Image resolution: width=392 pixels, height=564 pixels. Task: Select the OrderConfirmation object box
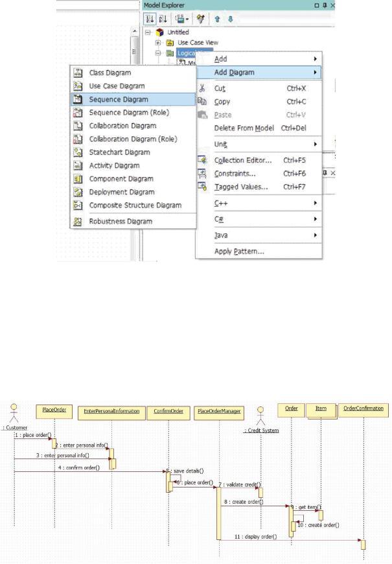tap(363, 410)
